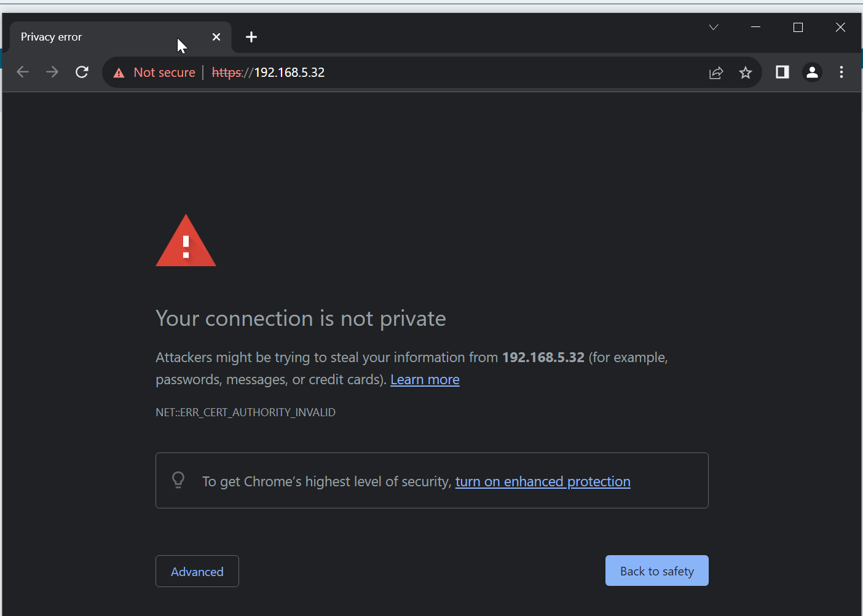
Task: Follow turn on enhanced protection link
Action: 543,481
